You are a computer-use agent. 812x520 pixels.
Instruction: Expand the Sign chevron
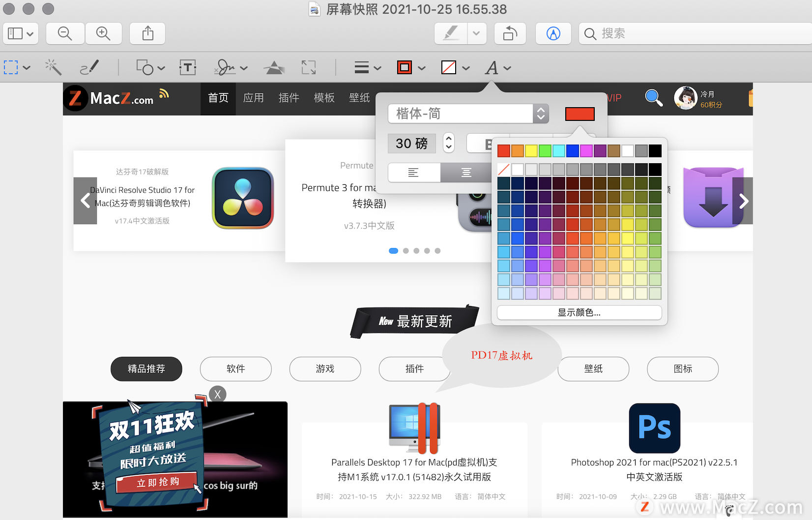point(244,68)
